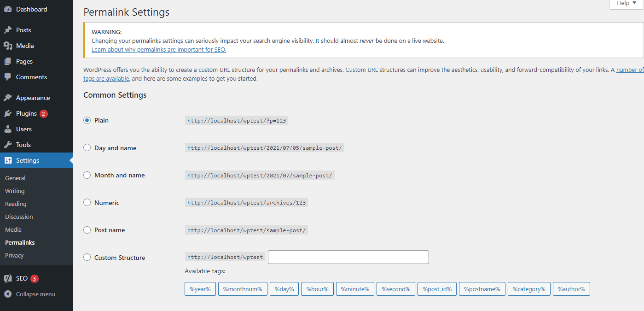Click the Tools wrench icon
The height and width of the screenshot is (311, 644).
point(8,145)
